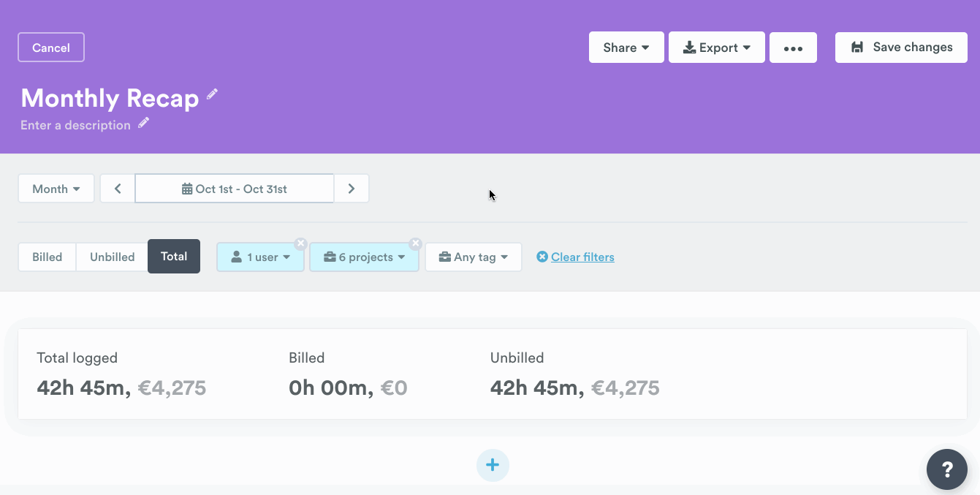
Task: Remove the 6 projects filter with x badge
Action: point(415,244)
